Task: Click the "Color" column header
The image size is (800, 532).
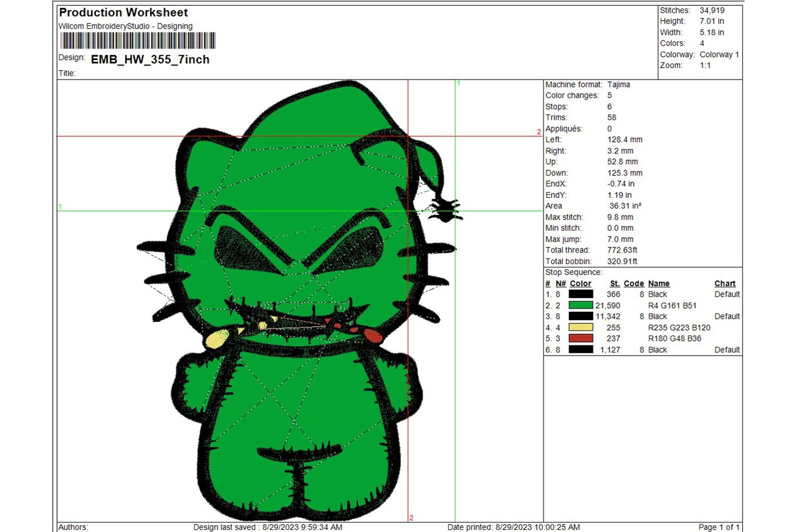Action: (580, 284)
